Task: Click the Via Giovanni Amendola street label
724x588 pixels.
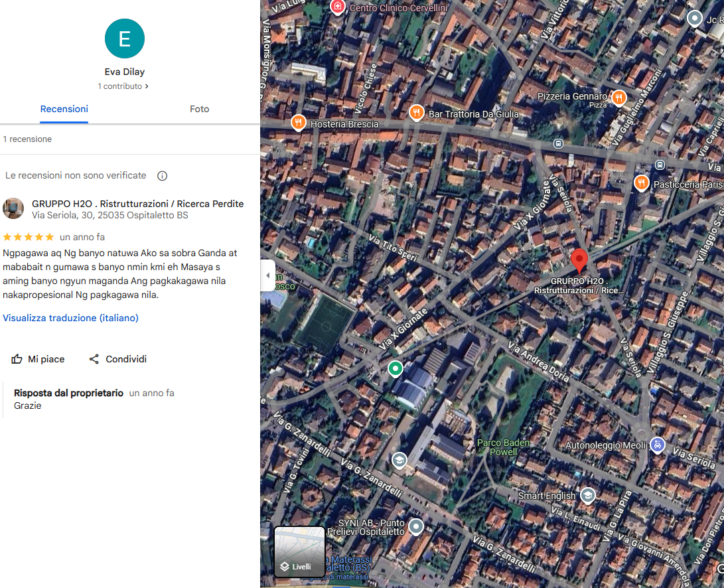Action: coord(654,560)
